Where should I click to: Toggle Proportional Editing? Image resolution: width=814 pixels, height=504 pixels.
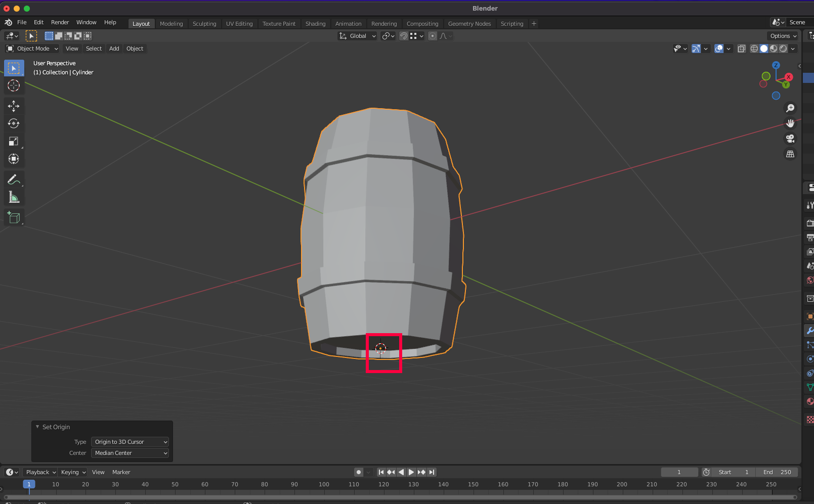point(433,36)
